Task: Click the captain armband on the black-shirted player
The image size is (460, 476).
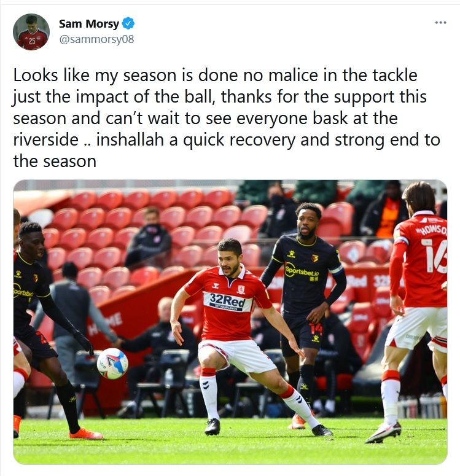Action: (x=337, y=270)
